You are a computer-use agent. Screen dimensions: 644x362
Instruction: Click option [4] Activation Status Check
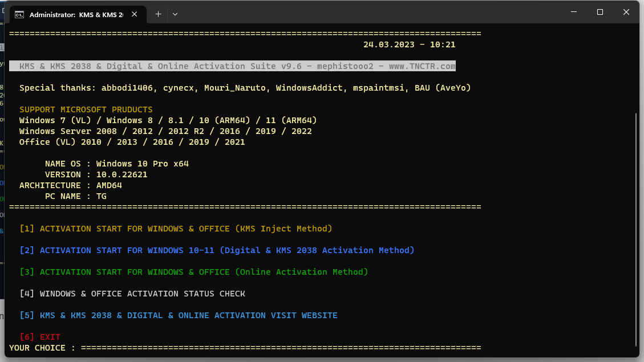[132, 294]
